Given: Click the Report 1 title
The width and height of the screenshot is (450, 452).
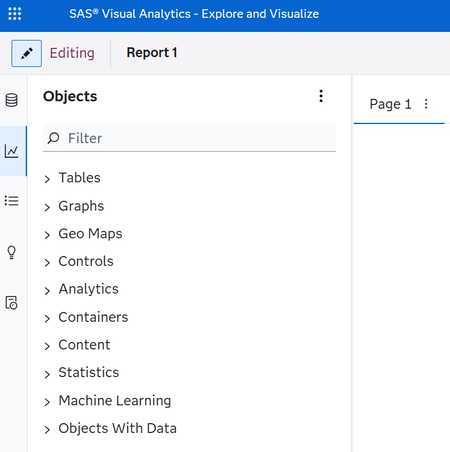Looking at the screenshot, I should click(152, 53).
